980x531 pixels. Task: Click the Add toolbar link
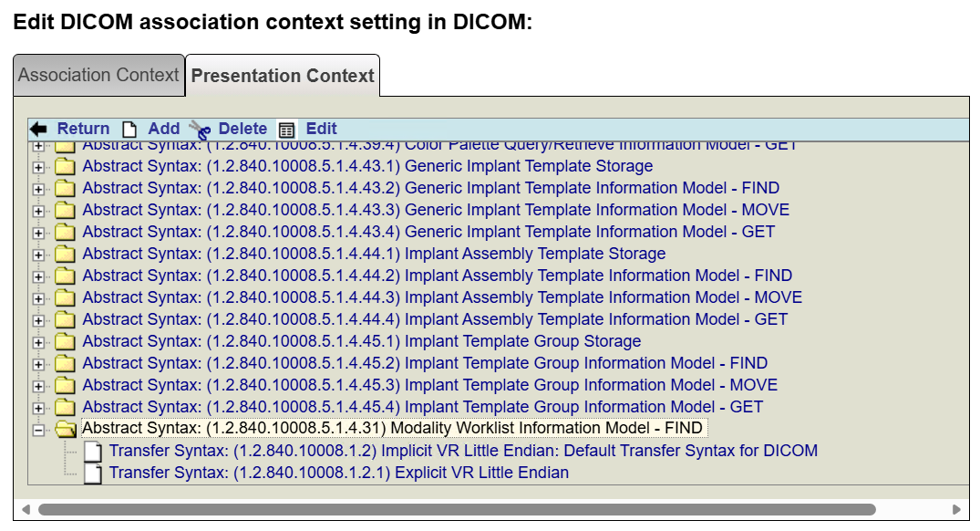point(164,129)
